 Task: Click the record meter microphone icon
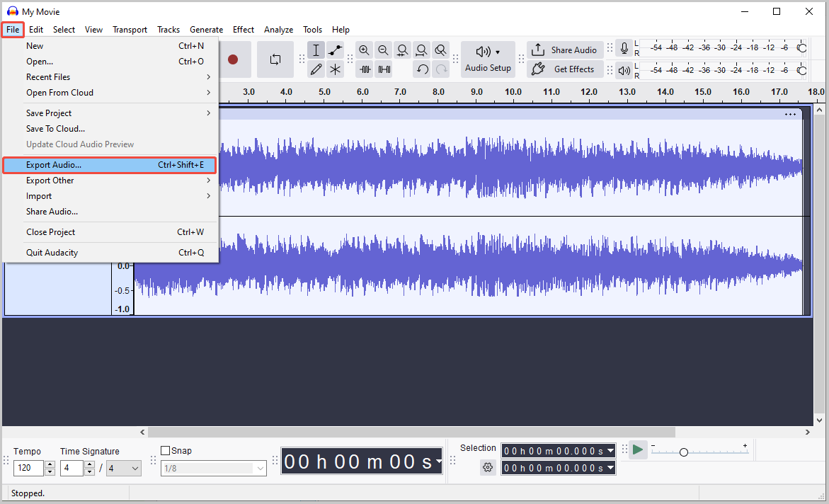pos(624,49)
